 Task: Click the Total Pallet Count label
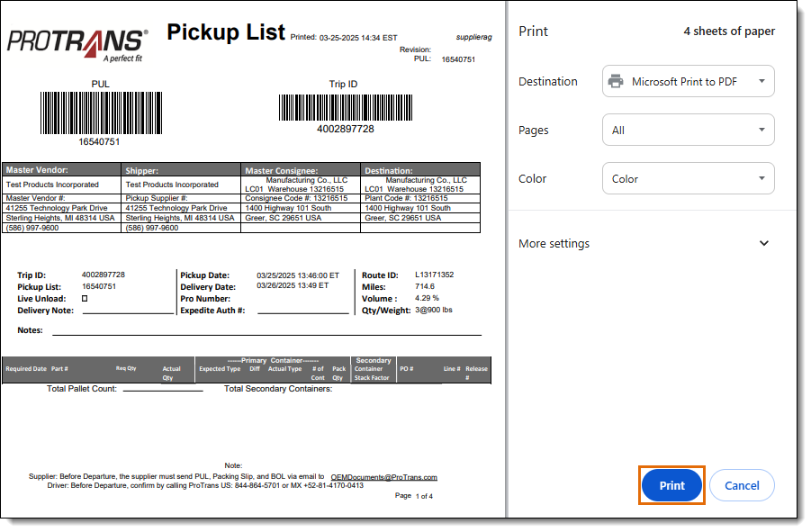coord(82,389)
